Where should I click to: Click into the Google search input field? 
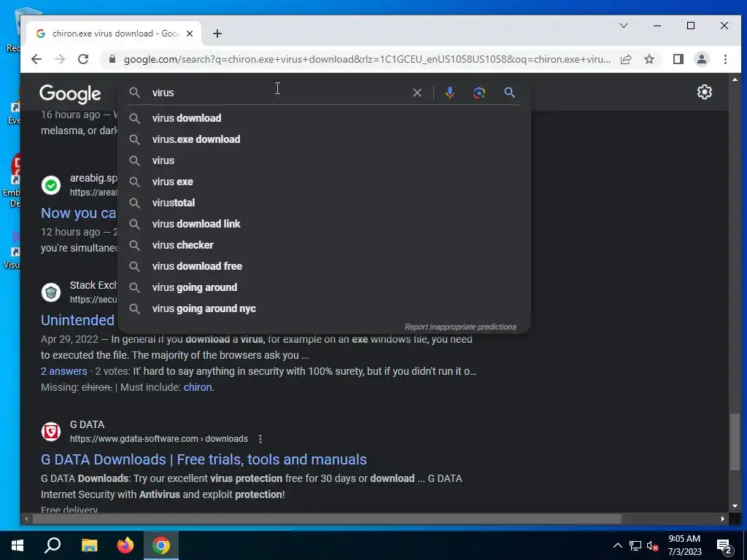279,93
